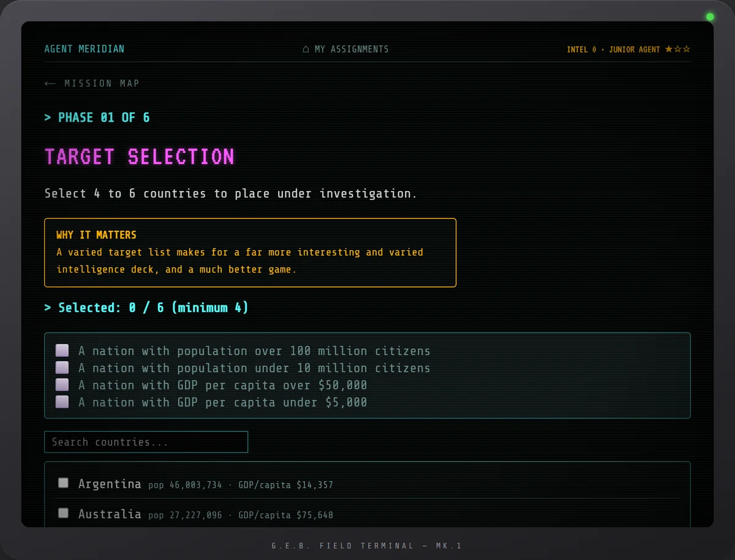The image size is (735, 560).
Task: Click the G.E.B. Field Terminal label
Action: (x=367, y=545)
